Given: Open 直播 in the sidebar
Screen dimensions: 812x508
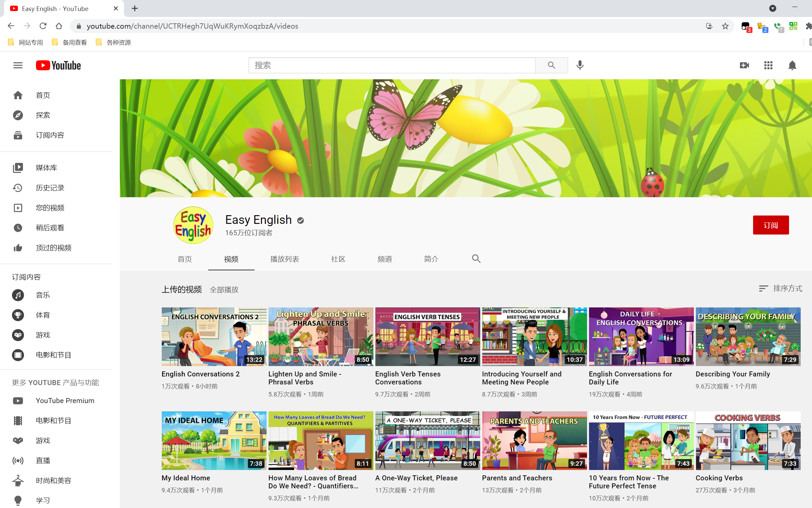Looking at the screenshot, I should tap(56, 460).
